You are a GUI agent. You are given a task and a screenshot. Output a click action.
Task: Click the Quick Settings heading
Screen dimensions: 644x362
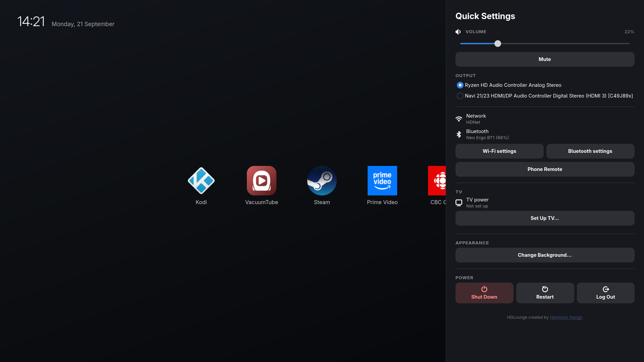coord(485,16)
